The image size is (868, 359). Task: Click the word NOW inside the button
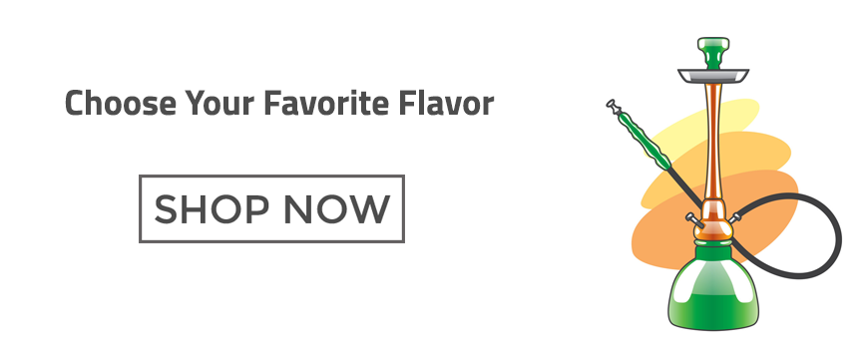tap(337, 209)
